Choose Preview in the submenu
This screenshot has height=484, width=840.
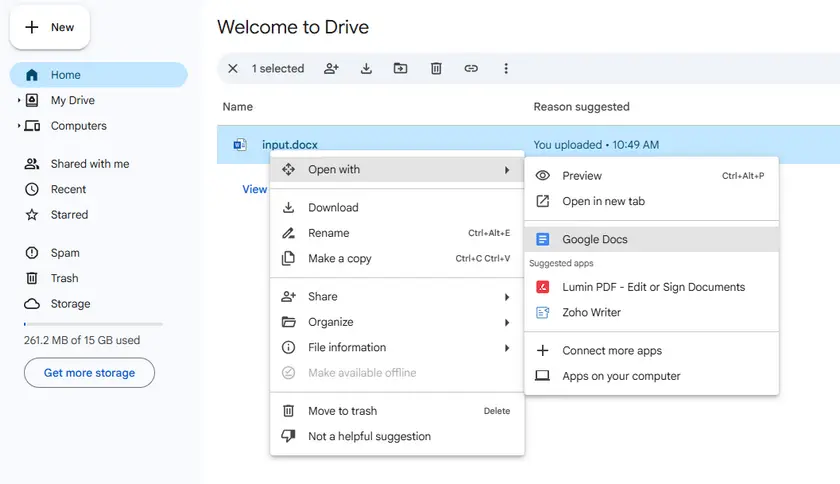click(651, 176)
